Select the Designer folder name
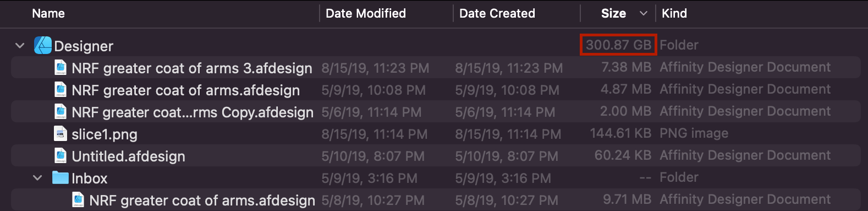 (84, 46)
